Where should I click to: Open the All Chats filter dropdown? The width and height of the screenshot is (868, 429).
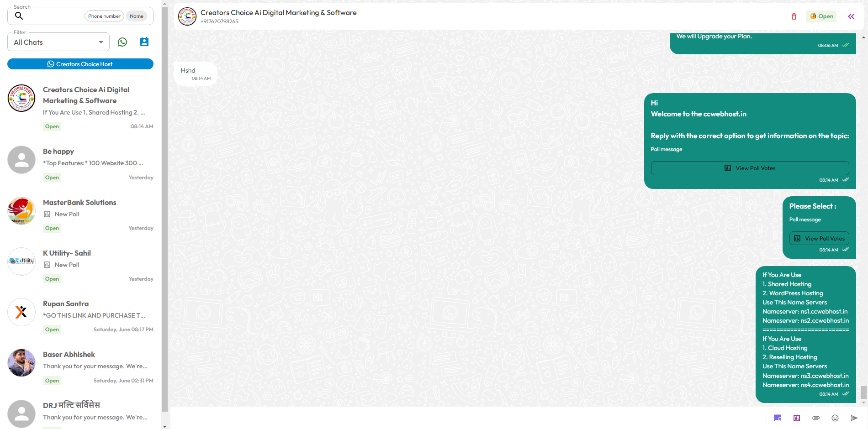[58, 42]
